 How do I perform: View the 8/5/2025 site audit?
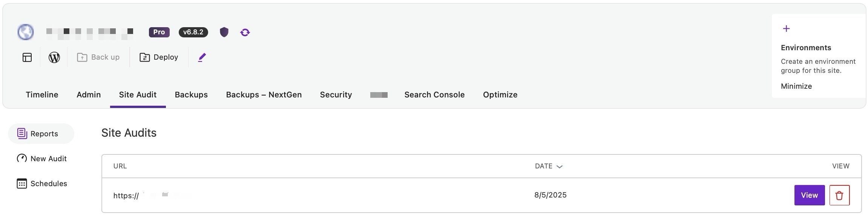(809, 195)
